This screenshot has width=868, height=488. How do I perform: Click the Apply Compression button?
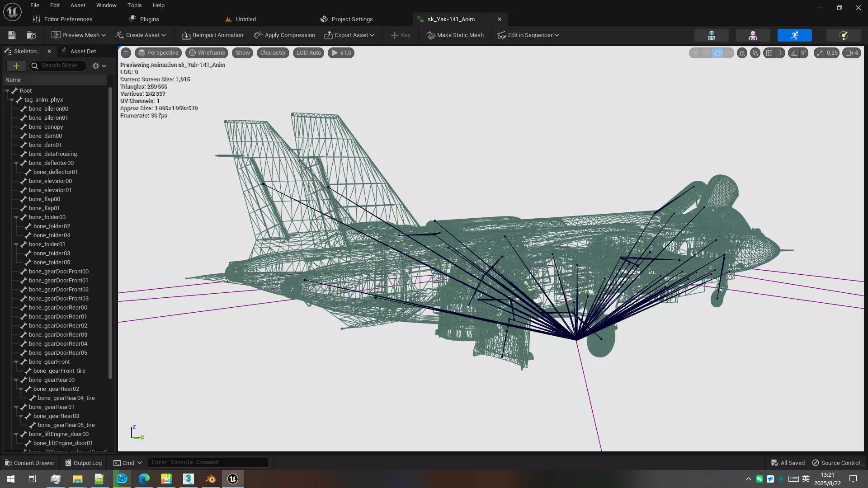(x=284, y=35)
